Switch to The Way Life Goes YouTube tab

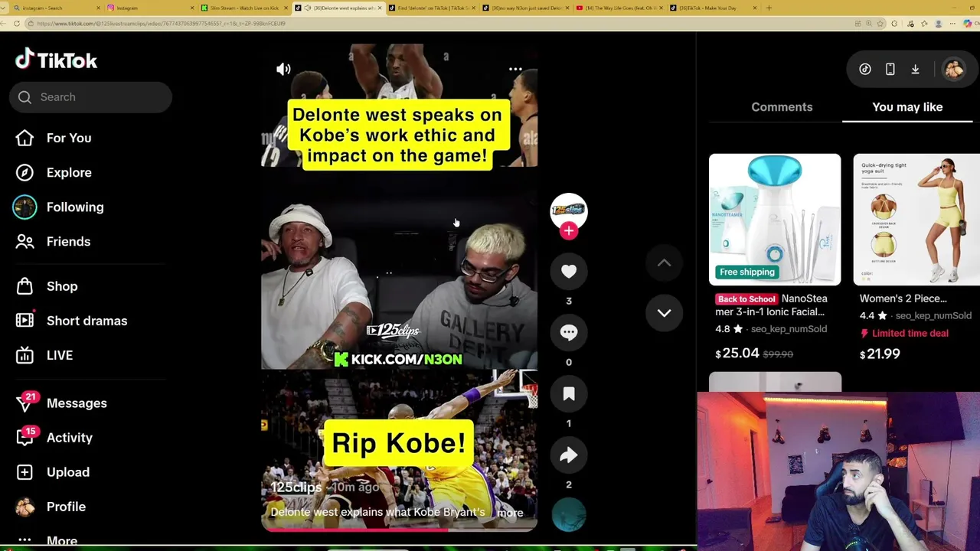(619, 8)
